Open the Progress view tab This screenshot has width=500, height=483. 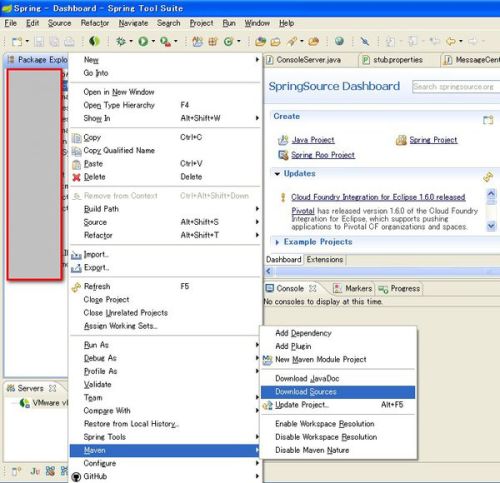[x=399, y=289]
